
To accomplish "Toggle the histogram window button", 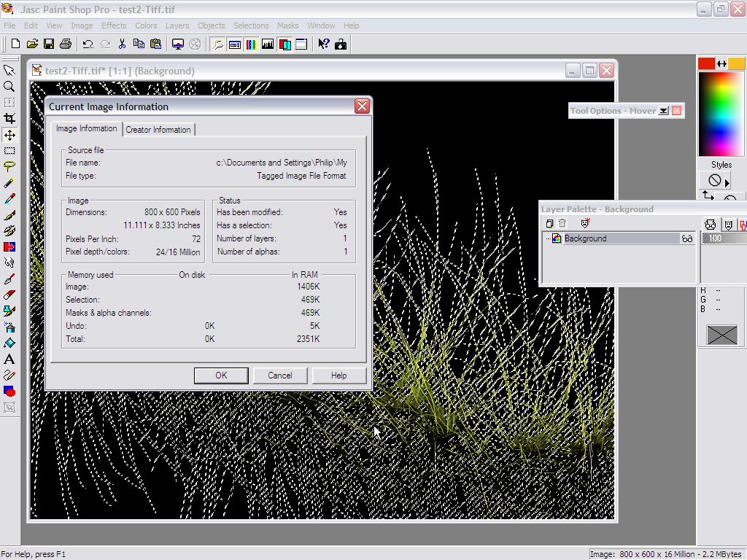I will click(268, 44).
